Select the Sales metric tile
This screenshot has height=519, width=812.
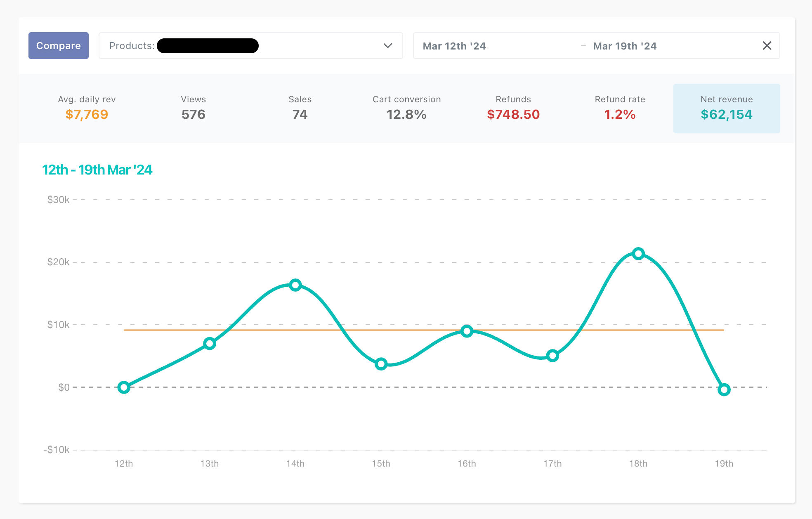coord(300,108)
